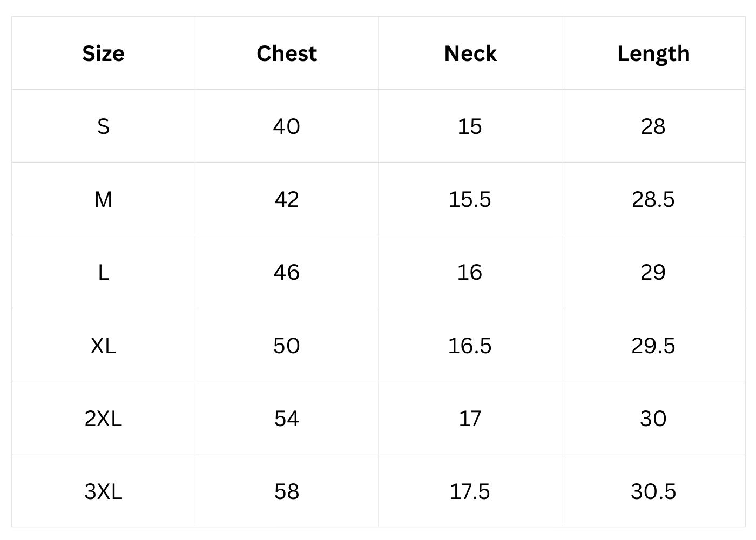Click the Chest column header
The width and height of the screenshot is (756, 540).
pyautogui.click(x=287, y=53)
